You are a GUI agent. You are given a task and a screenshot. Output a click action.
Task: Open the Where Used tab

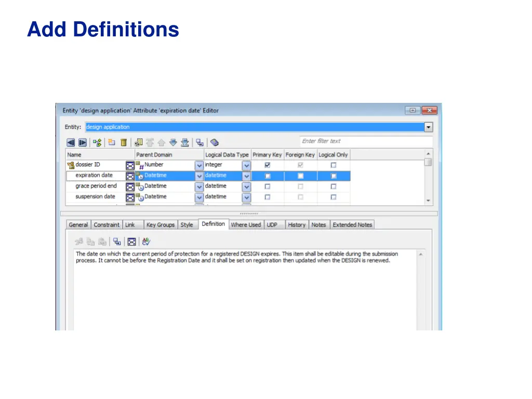[x=246, y=224]
